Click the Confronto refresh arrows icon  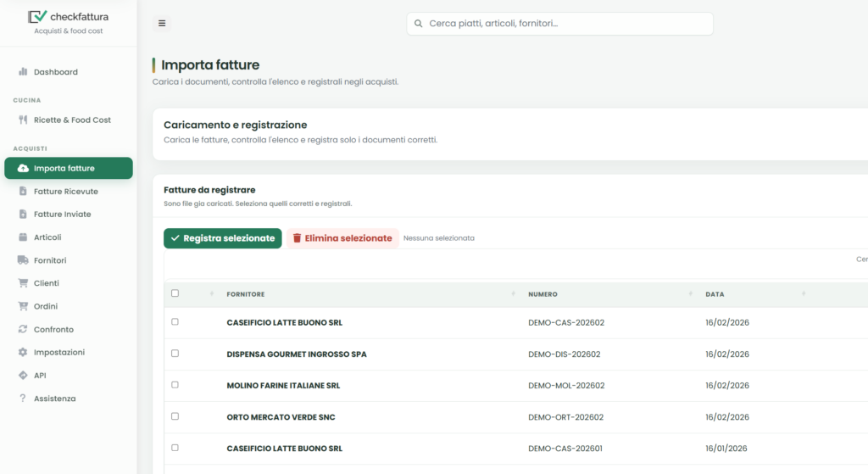pyautogui.click(x=23, y=329)
